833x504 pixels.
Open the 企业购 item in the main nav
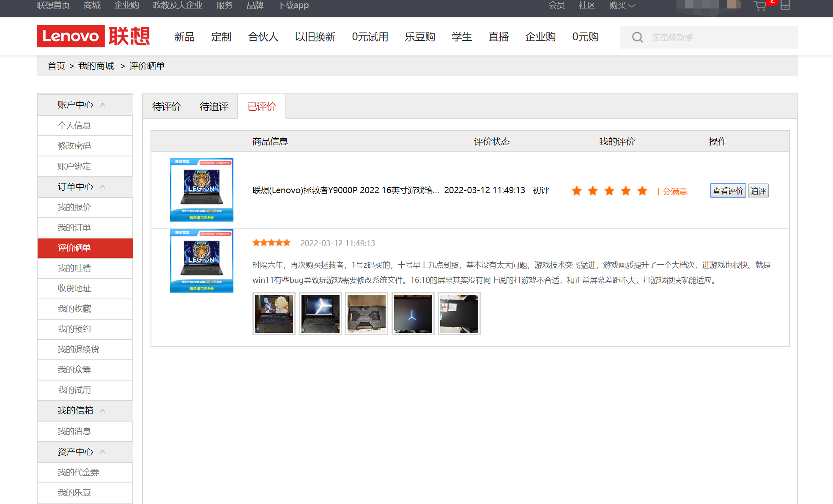(540, 37)
